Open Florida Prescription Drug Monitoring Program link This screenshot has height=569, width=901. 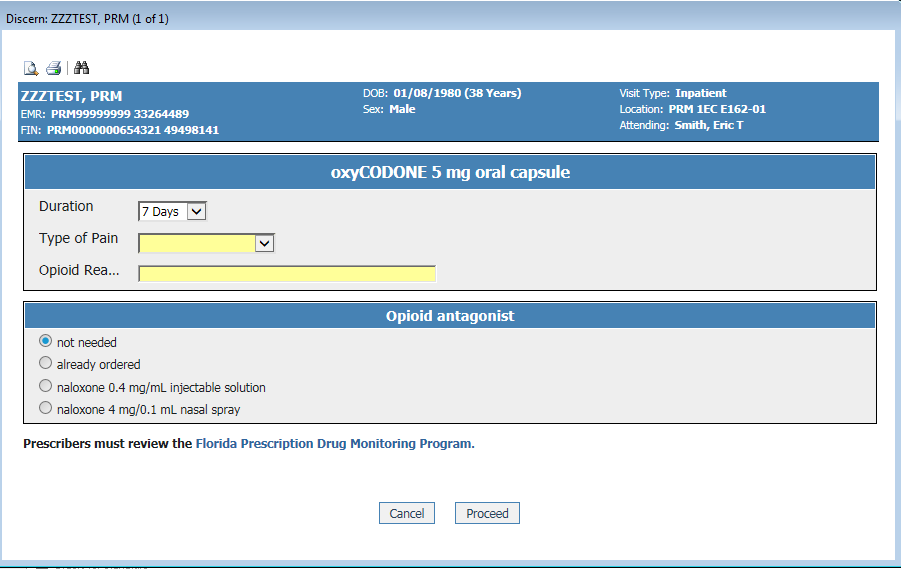pyautogui.click(x=335, y=444)
